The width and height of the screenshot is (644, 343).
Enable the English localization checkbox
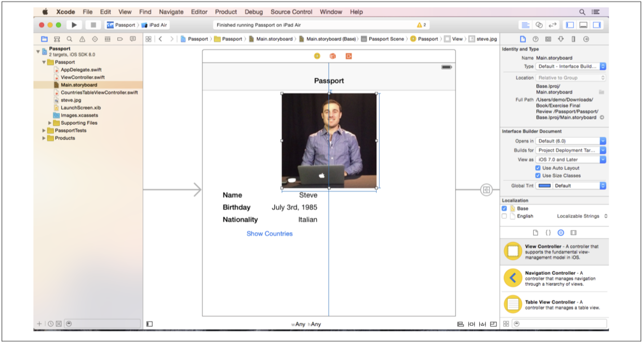pos(504,216)
